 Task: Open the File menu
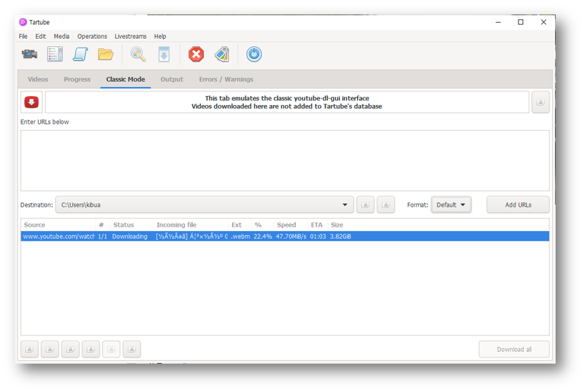pos(23,37)
